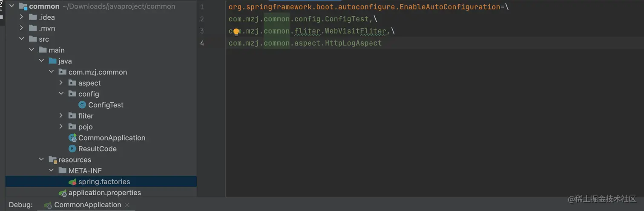Expand the pojo package chevron
644x211 pixels.
[x=61, y=127]
